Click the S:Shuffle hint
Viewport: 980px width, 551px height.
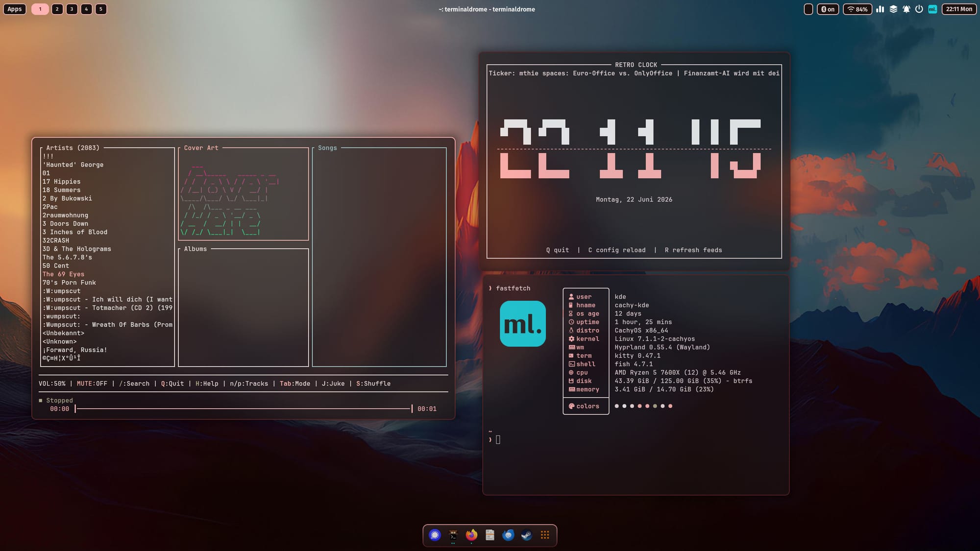tap(373, 383)
